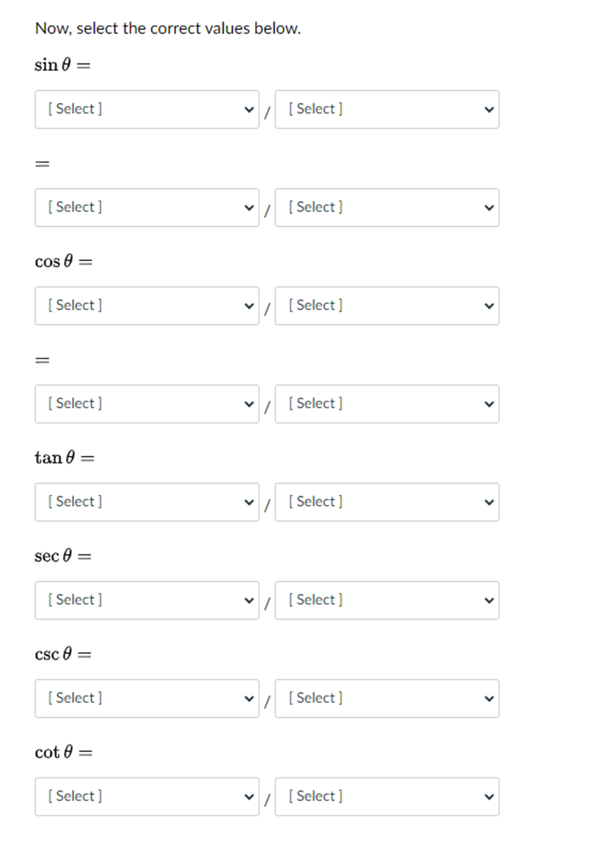Open the tan θ denominator dropdown

pyautogui.click(x=387, y=502)
